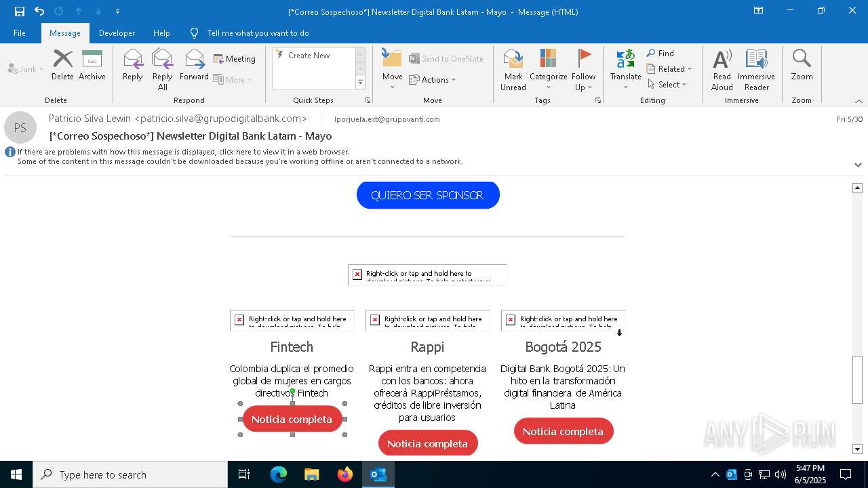This screenshot has height=488, width=868.
Task: Click Rappi Noticia completa button
Action: click(x=428, y=443)
